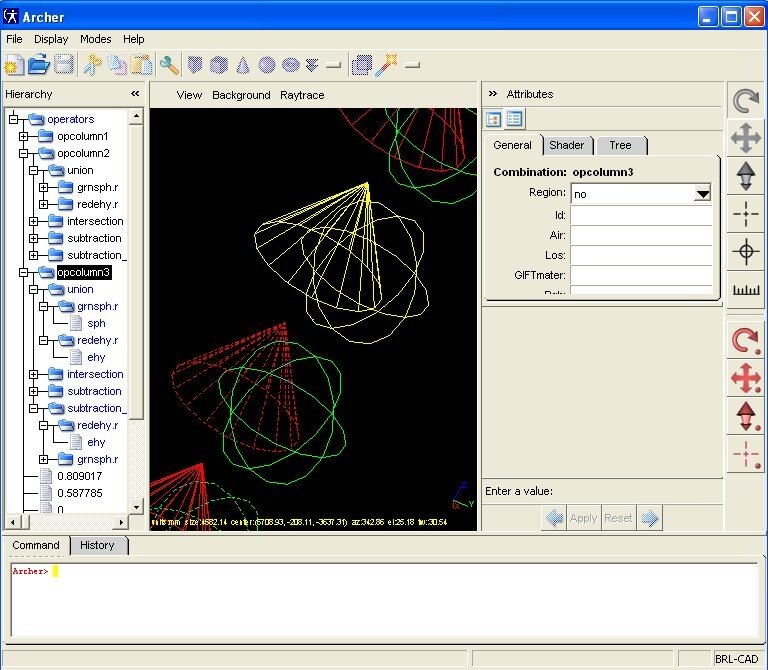Select the gray Rotate view tool
The height and width of the screenshot is (670, 768).
[x=745, y=100]
